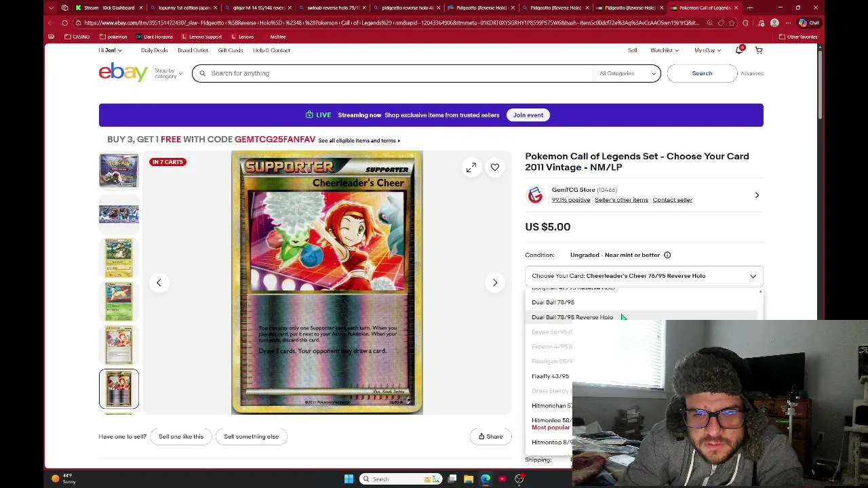This screenshot has width=868, height=488.
Task: Expand the card image to full view
Action: (471, 167)
